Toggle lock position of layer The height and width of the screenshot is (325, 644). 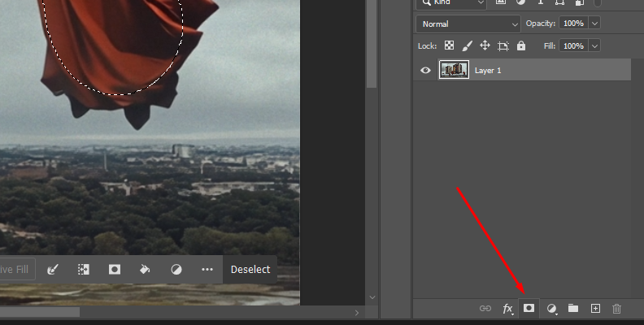point(485,46)
